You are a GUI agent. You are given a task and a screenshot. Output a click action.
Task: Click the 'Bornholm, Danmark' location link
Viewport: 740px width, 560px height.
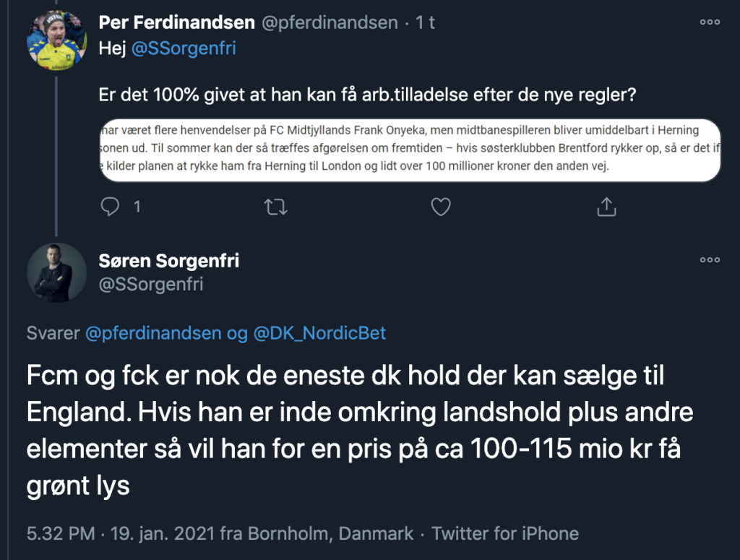(x=331, y=534)
